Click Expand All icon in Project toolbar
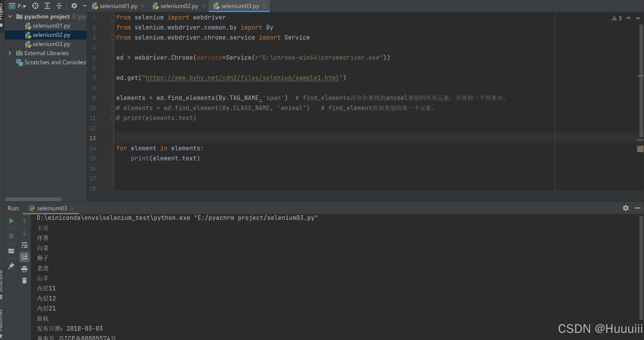Image resolution: width=644 pixels, height=340 pixels. (47, 6)
